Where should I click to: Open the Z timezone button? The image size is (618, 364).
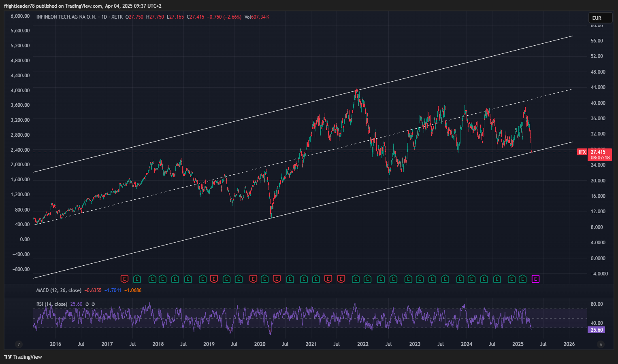coord(18,345)
